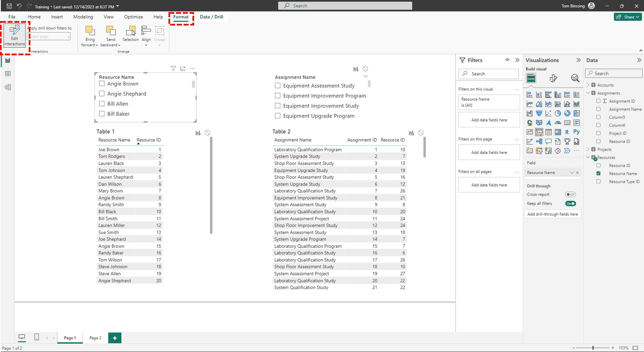Viewport: 644px width, 352px height.
Task: Expand the Projects table in Data pane
Action: [588, 149]
